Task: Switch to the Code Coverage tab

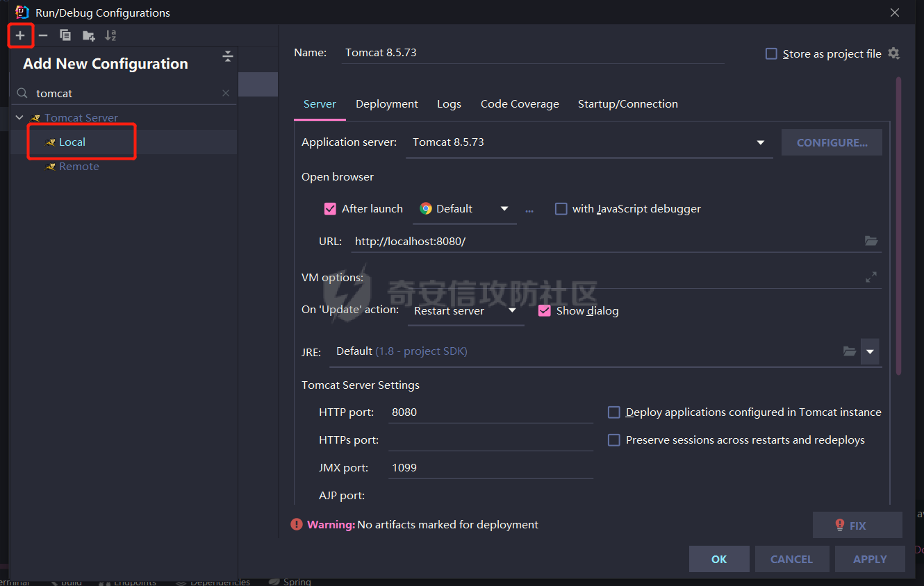Action: click(x=520, y=104)
